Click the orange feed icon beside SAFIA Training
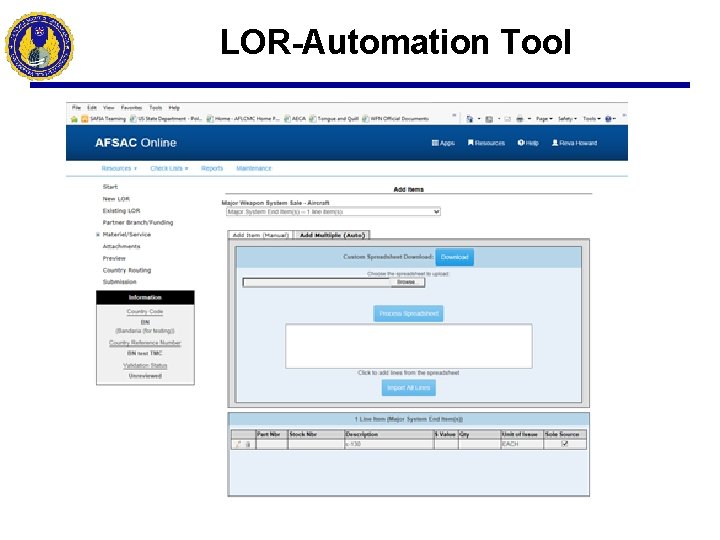Image resolution: width=720 pixels, height=540 pixels. pos(84,119)
